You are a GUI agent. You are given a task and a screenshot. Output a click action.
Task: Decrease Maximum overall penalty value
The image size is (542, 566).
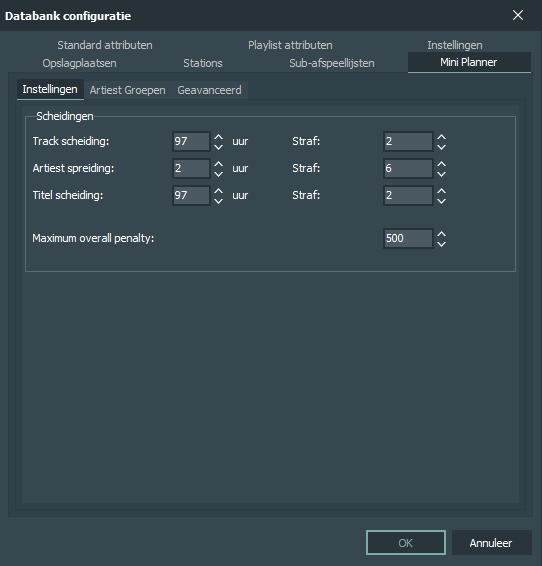[441, 244]
